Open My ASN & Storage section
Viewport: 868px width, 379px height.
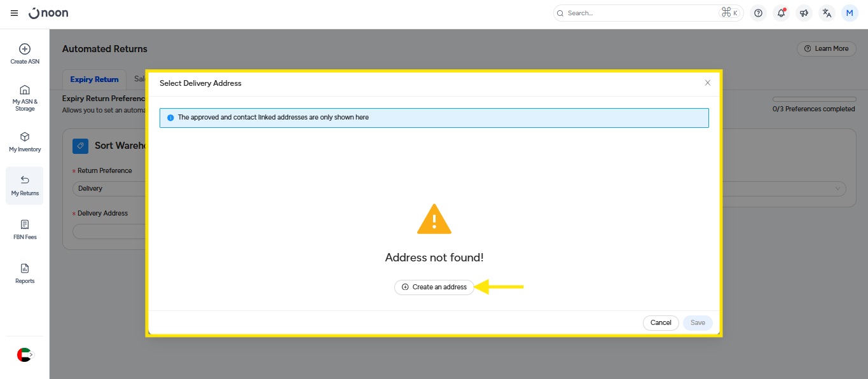tap(25, 98)
